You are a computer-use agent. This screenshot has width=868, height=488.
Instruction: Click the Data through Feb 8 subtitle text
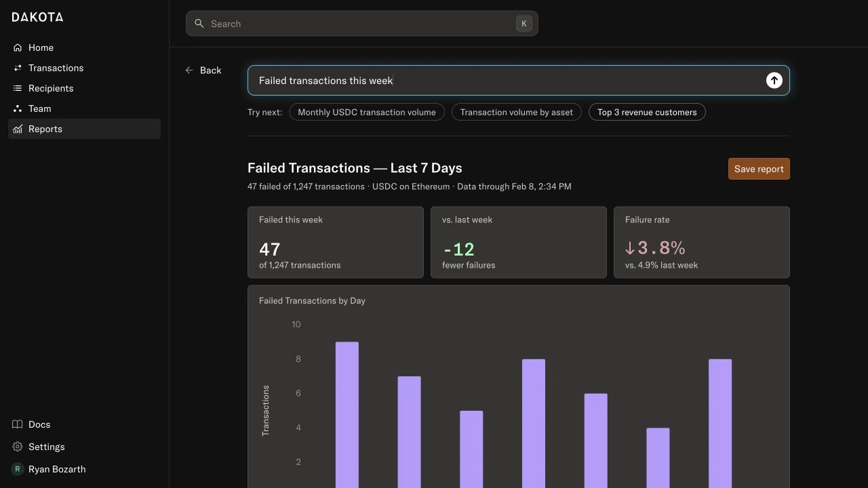pos(514,186)
